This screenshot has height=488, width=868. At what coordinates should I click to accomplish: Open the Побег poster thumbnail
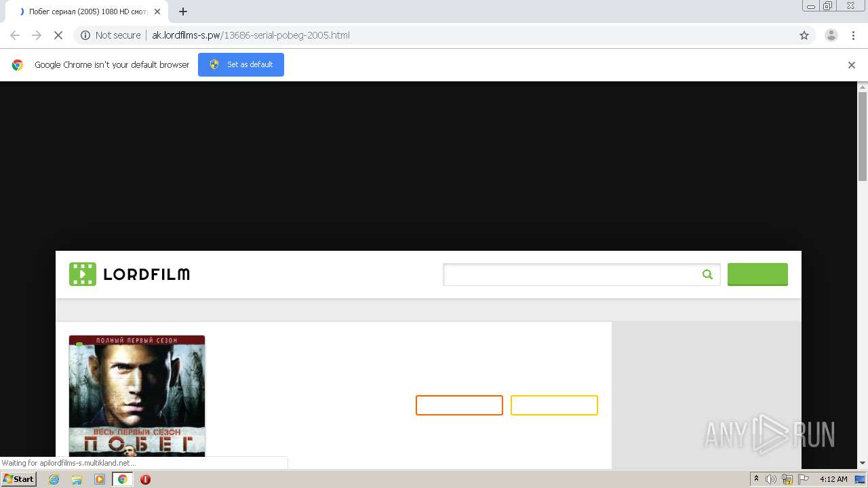(x=137, y=396)
